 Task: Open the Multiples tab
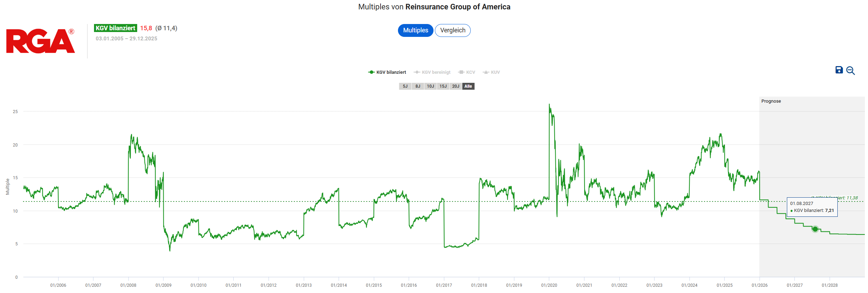(415, 30)
